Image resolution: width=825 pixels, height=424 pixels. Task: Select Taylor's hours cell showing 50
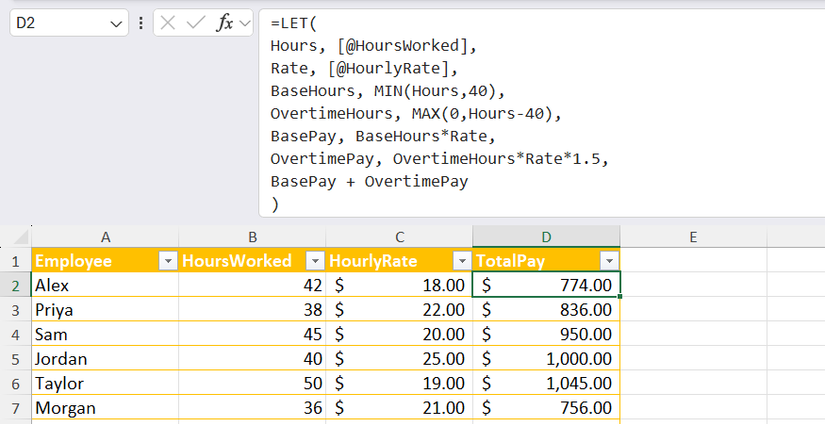tap(252, 383)
